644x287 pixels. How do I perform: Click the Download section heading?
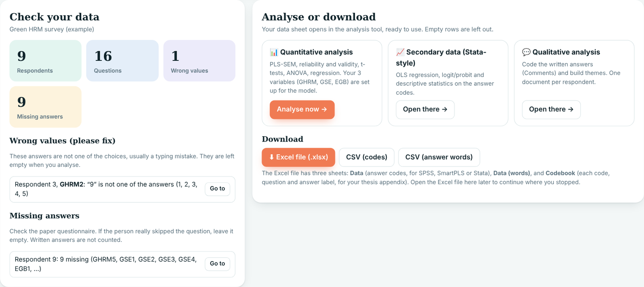coord(283,139)
